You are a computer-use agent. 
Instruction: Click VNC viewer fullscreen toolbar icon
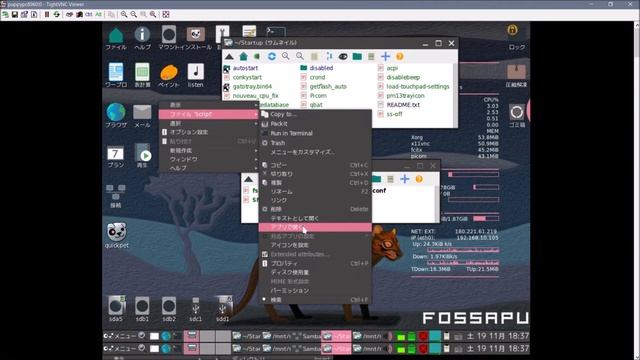coord(166,14)
